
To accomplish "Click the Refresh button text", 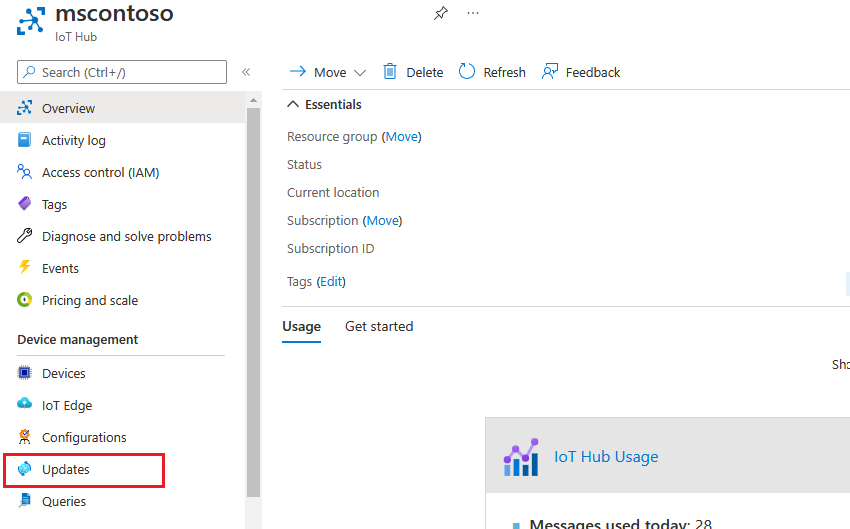I will point(505,72).
